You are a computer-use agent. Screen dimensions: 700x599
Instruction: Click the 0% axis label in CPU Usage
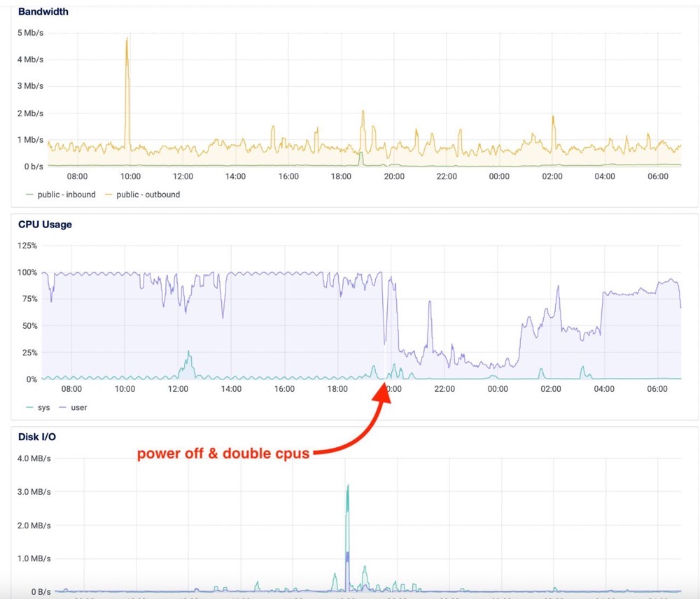click(x=31, y=379)
